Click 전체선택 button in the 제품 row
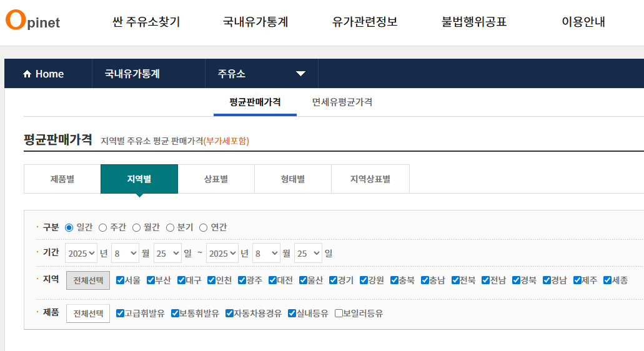The width and height of the screenshot is (644, 351). coord(88,314)
